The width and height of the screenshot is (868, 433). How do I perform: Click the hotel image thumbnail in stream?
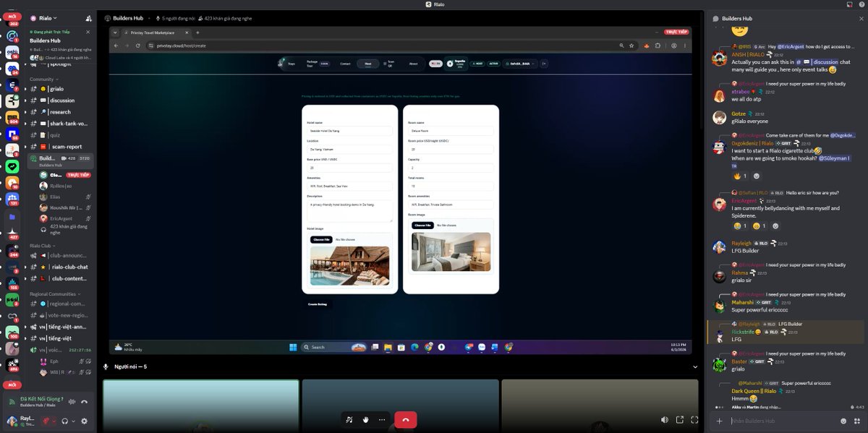349,266
